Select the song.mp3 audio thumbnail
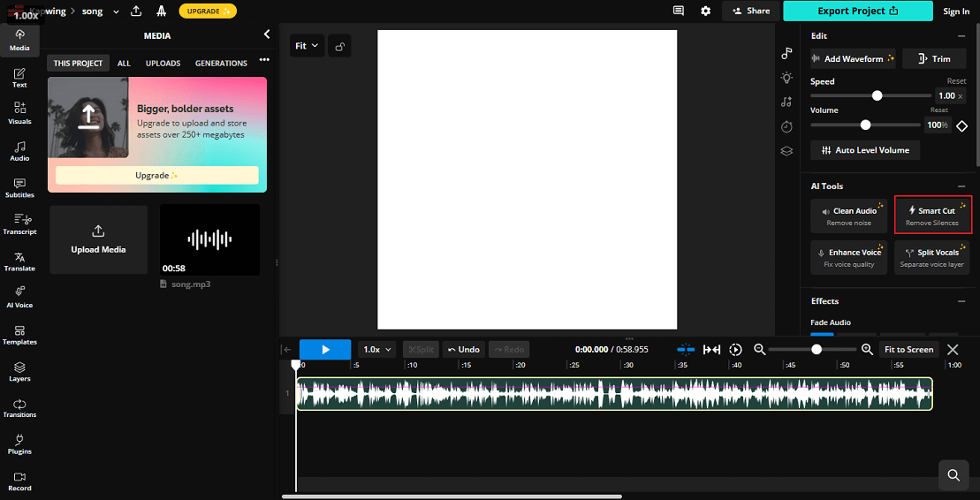The height and width of the screenshot is (500, 980). coord(209,240)
